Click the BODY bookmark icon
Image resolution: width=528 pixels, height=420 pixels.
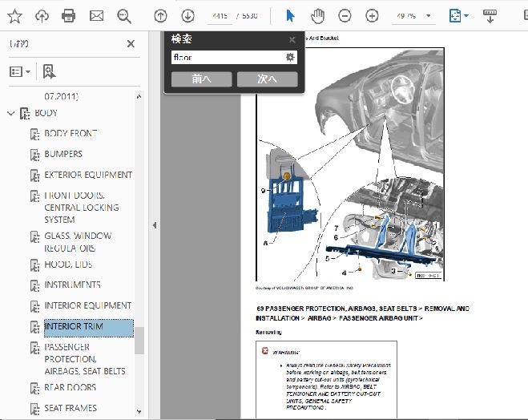(25, 114)
